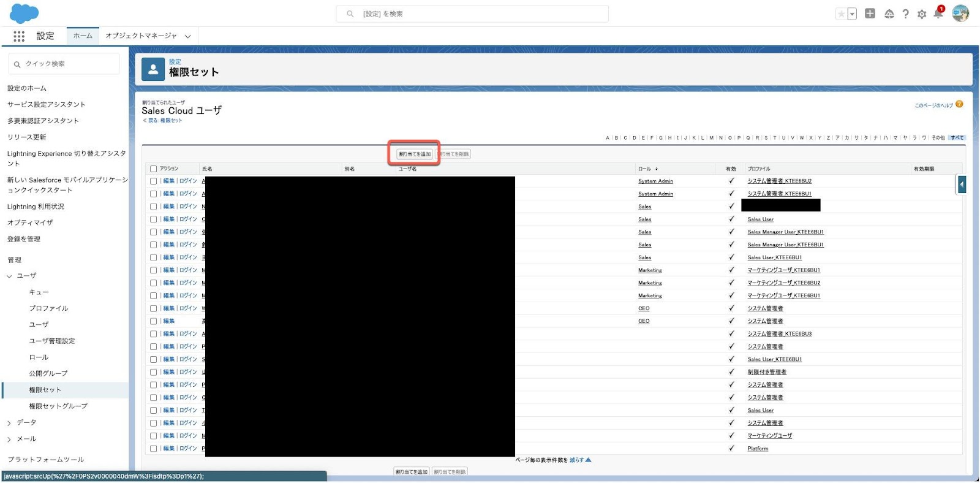Click top 割り当てを削除 button

[x=453, y=154]
